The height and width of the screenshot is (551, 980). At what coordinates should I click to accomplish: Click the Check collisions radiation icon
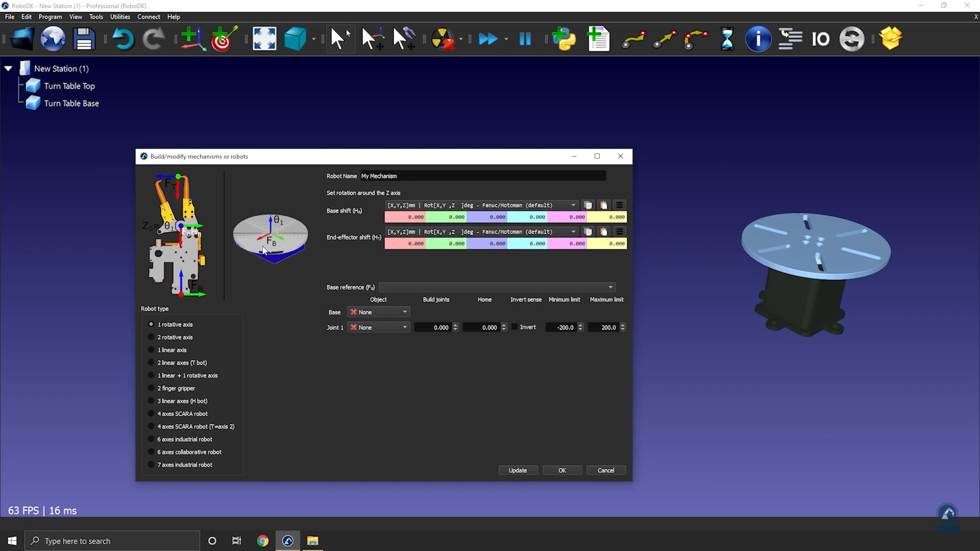442,39
